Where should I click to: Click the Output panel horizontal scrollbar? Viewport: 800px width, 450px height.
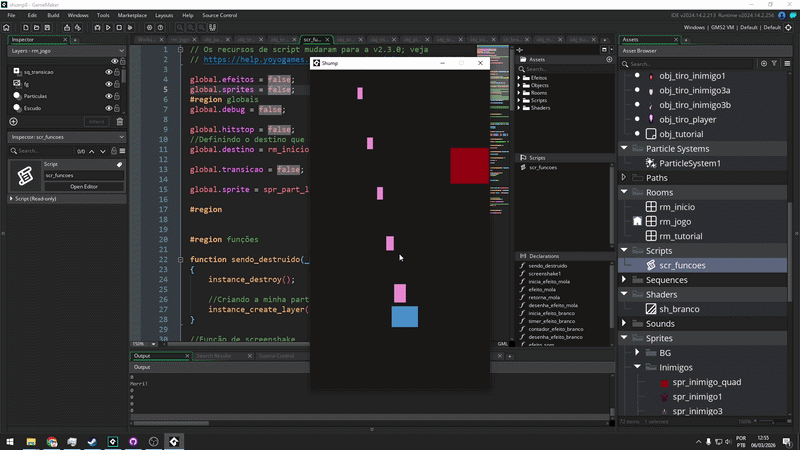(171, 423)
